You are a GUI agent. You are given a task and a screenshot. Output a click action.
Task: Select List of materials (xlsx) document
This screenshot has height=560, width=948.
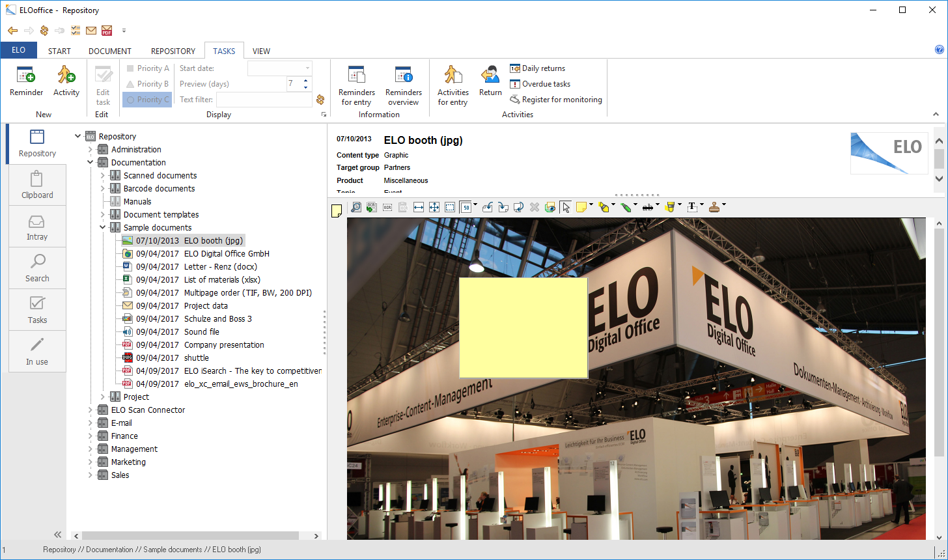[191, 280]
